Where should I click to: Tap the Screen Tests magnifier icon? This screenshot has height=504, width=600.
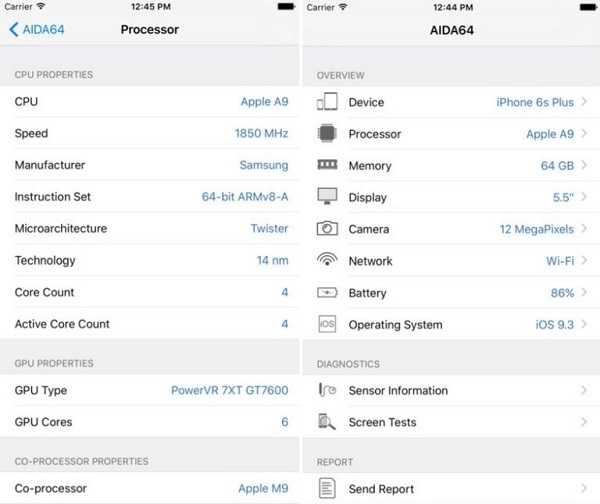[327, 422]
